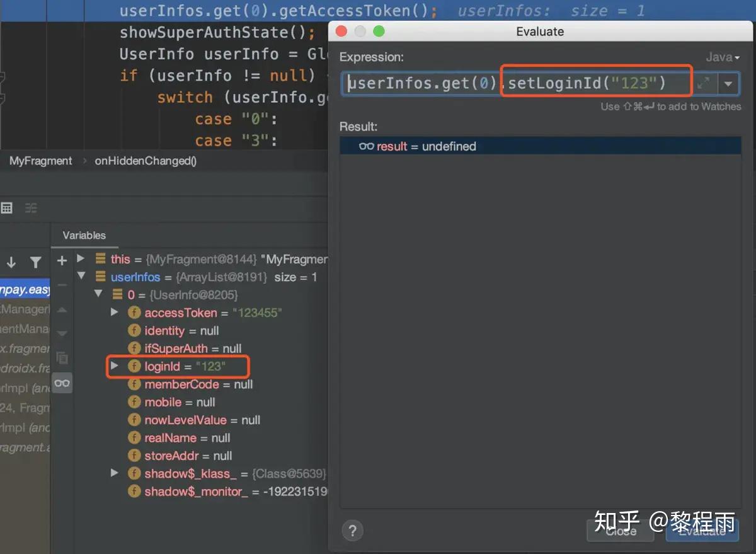The height and width of the screenshot is (554, 756).
Task: Click the help question-mark icon in Evaluate dialog
Action: pos(352,530)
